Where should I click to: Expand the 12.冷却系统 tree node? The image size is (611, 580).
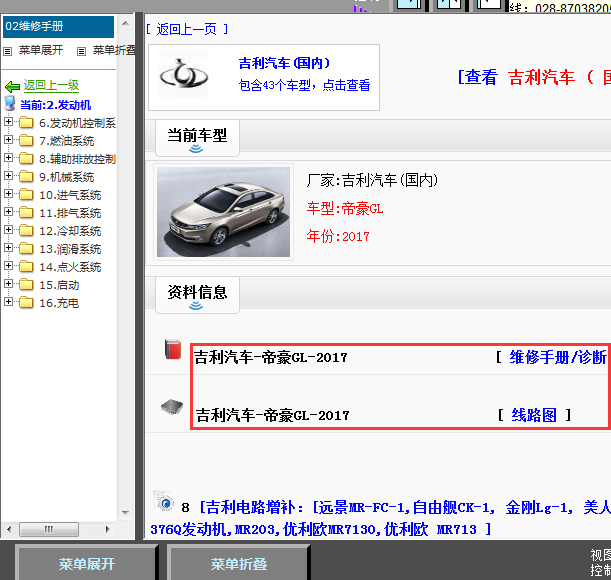[8, 230]
